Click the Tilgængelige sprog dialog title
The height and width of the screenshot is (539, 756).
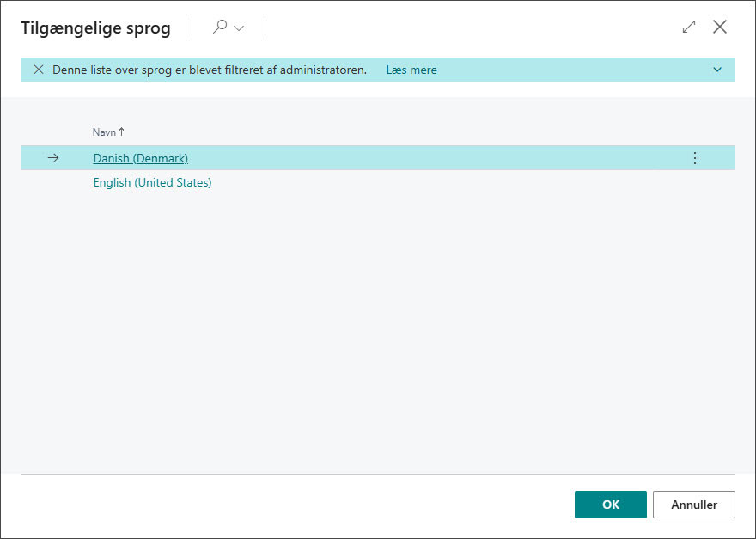95,28
